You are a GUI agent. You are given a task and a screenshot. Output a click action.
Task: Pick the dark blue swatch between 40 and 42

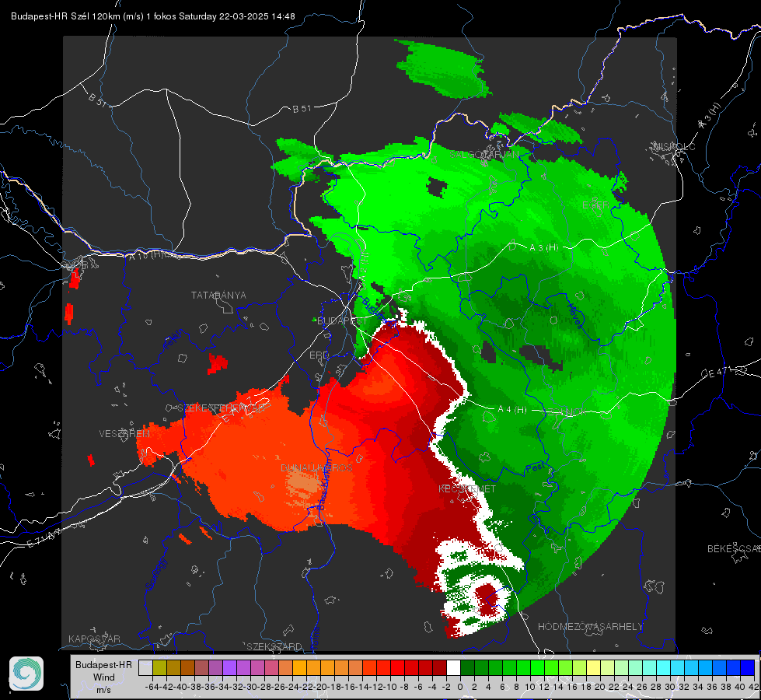pyautogui.click(x=747, y=667)
